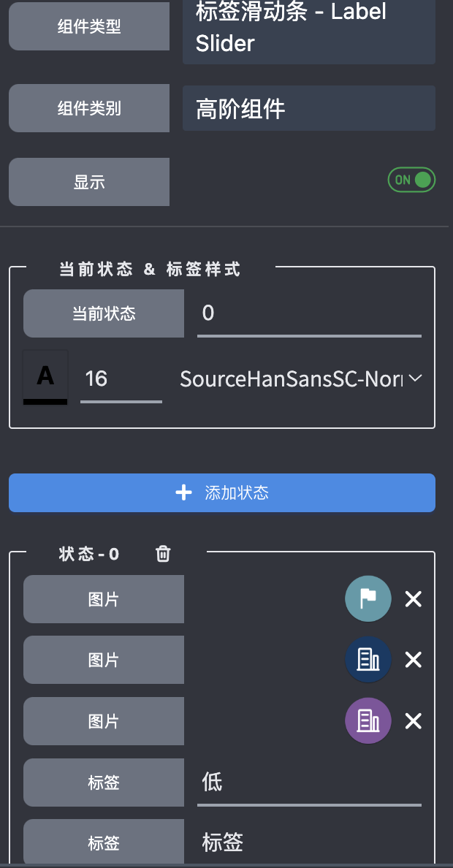
Task: Toggle off the 显示 switch
Action: pyautogui.click(x=411, y=180)
